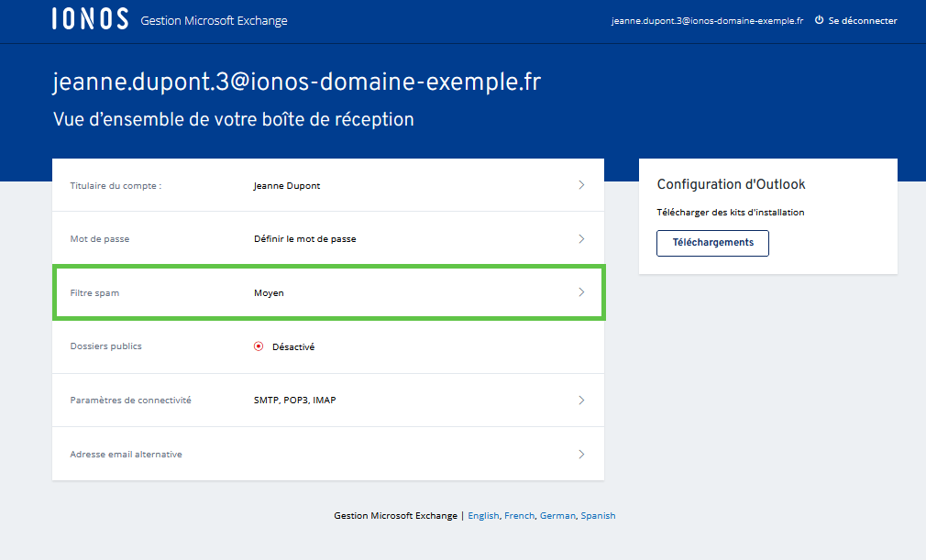Expand the Filtre spam chevron

tap(581, 292)
